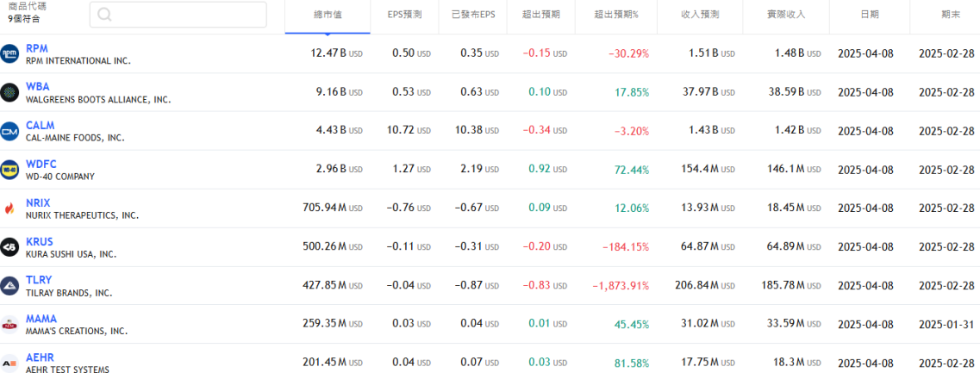Click the 33.59 M actual revenue value

point(795,325)
